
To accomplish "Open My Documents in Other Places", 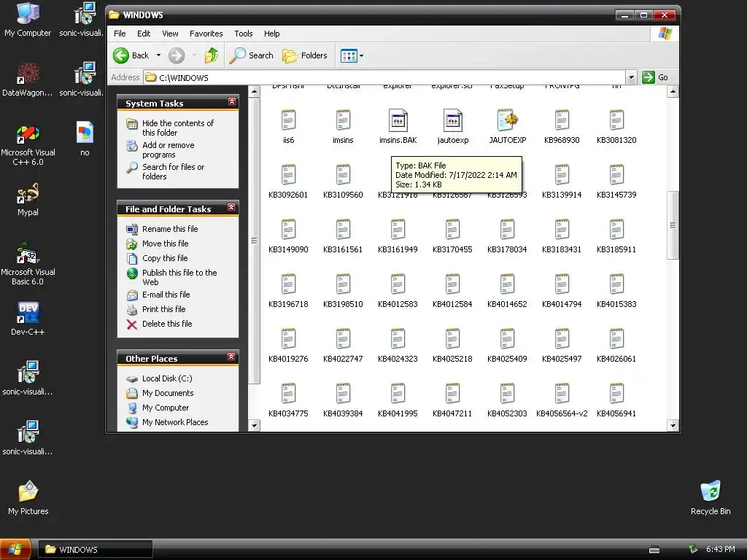I will (168, 393).
